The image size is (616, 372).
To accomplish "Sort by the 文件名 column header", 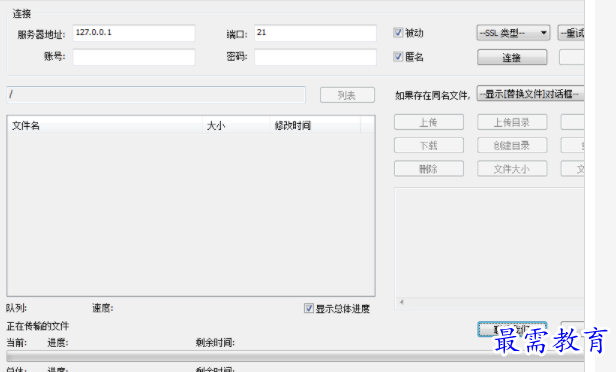I will click(x=105, y=126).
